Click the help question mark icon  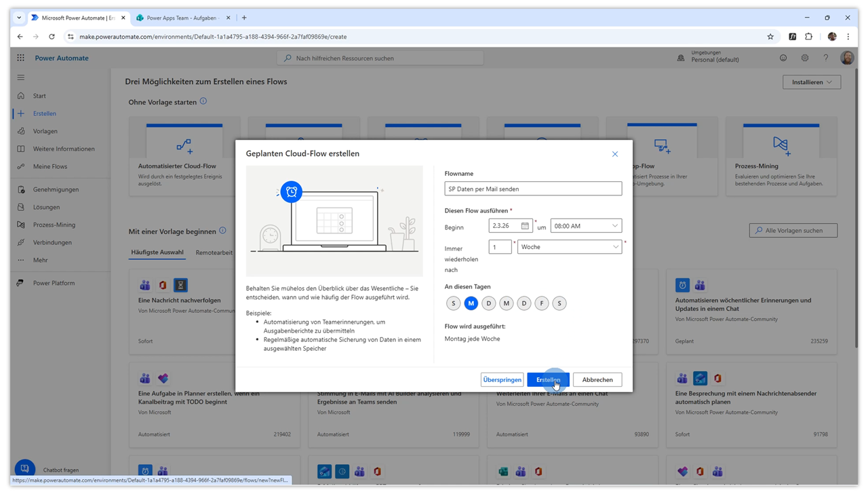(x=825, y=58)
